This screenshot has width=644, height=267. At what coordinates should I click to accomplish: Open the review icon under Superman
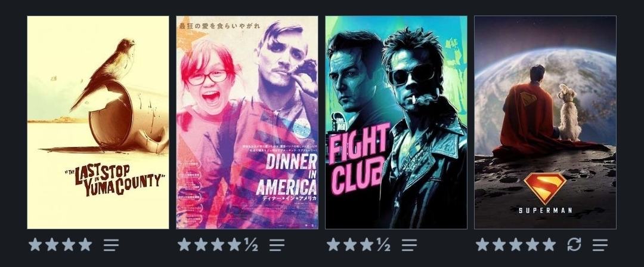(600, 245)
